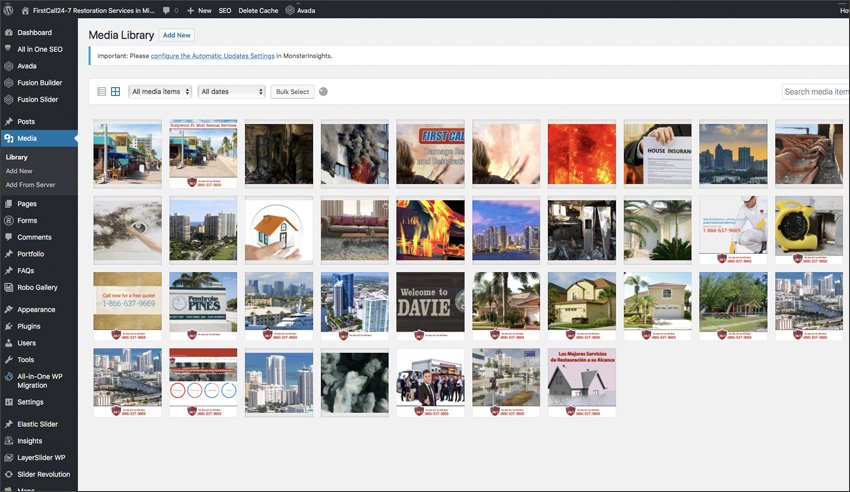The height and width of the screenshot is (492, 850).
Task: Follow configure Automatic Updates Settings link
Action: (212, 56)
